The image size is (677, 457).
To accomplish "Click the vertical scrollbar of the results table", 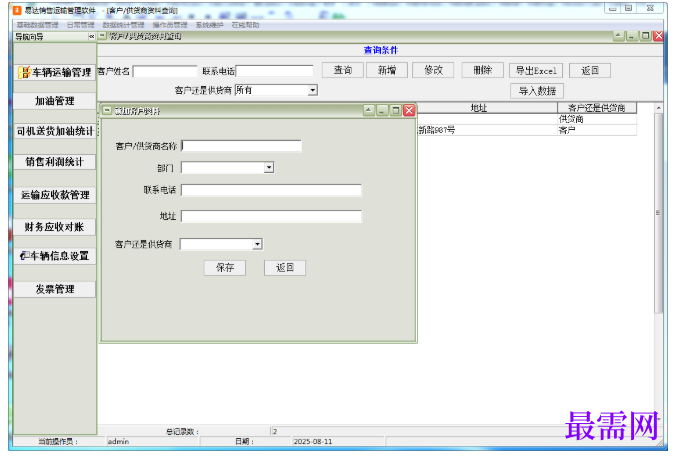I will point(658,213).
